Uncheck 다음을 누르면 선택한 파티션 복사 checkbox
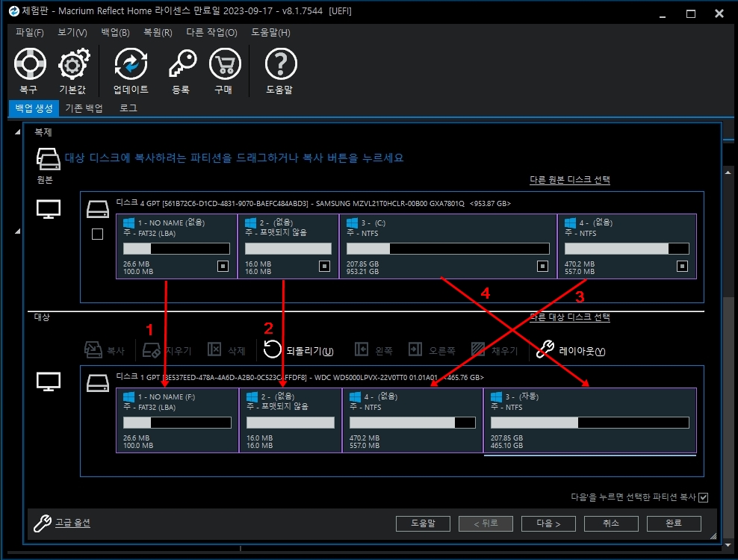The width and height of the screenshot is (738, 560). click(x=703, y=497)
